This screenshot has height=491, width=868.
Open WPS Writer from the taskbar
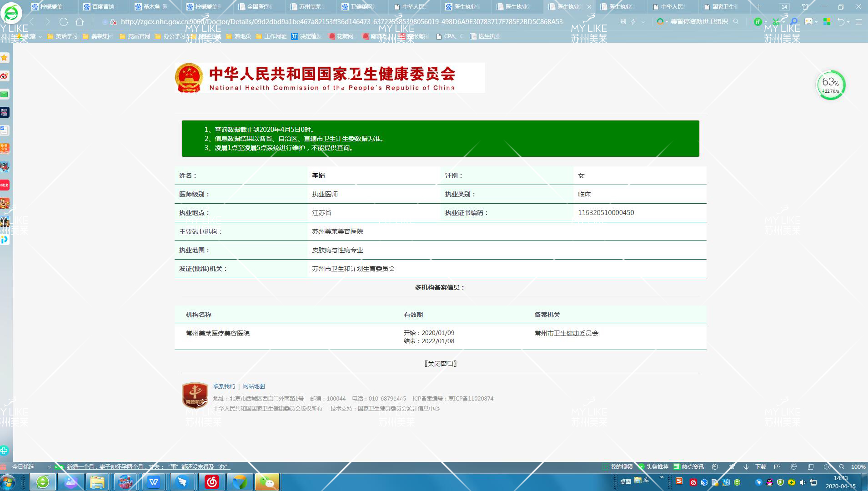click(x=154, y=481)
